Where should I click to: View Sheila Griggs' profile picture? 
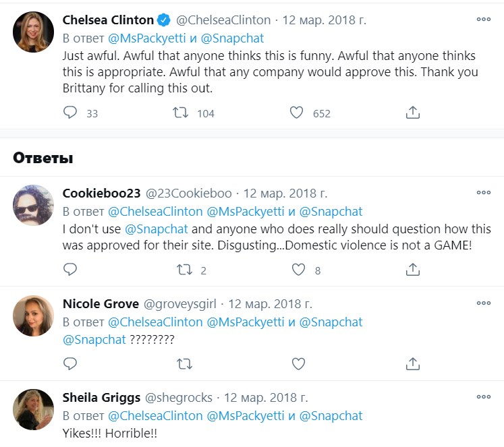[34, 409]
